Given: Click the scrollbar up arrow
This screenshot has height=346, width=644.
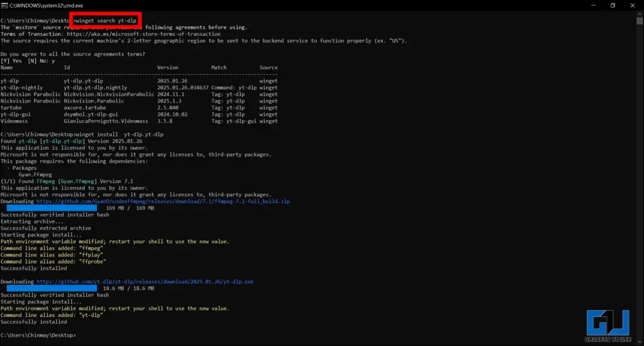Looking at the screenshot, I should (x=640, y=14).
